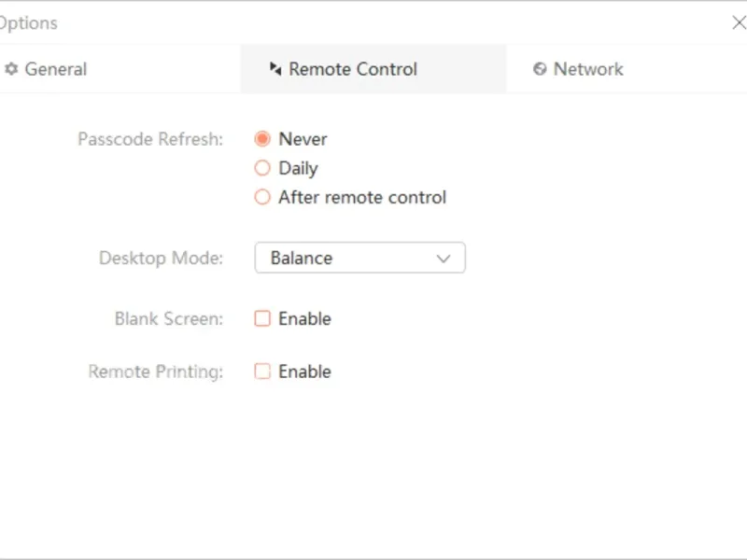The height and width of the screenshot is (560, 747).
Task: Open the Network tab
Action: pos(587,69)
